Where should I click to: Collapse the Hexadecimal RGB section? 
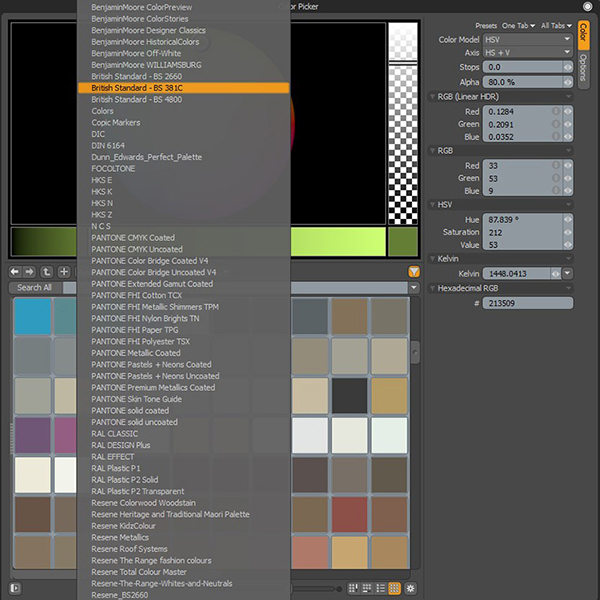(432, 288)
